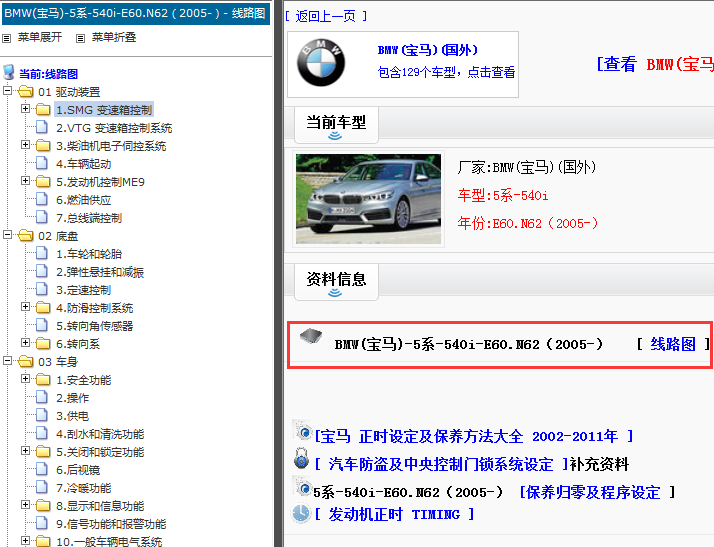Screen dimensions: 714x547
Task: Select 5.转向角传感器 in the tree
Action: coord(95,326)
